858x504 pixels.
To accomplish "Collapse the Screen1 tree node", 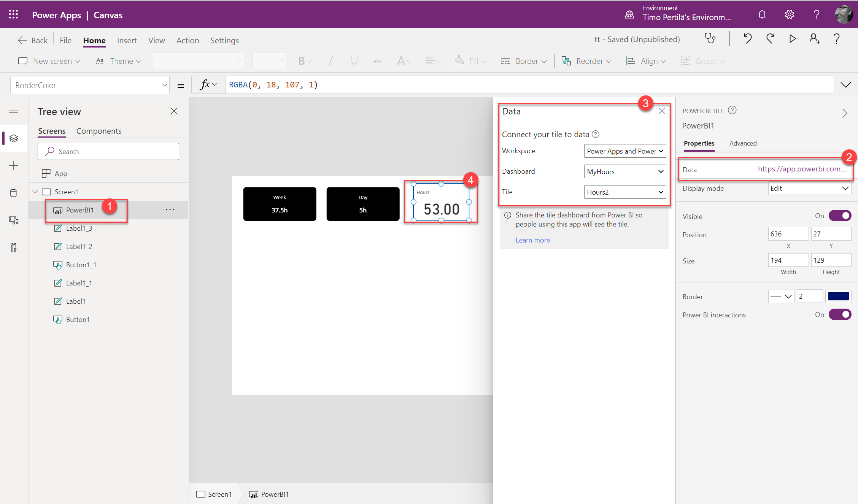I will [35, 192].
